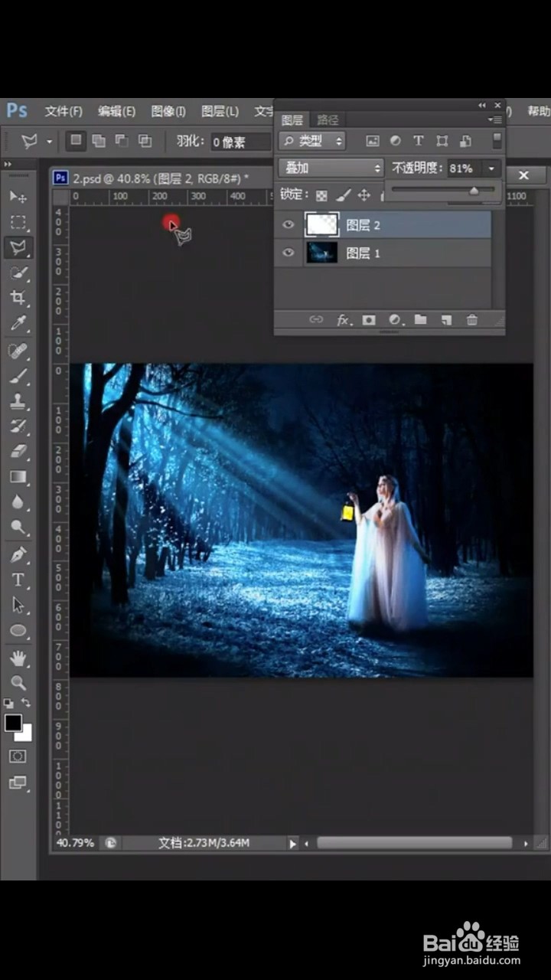This screenshot has height=980, width=551.
Task: Select the Polygonal Lasso tool in toolbox
Action: tap(18, 247)
